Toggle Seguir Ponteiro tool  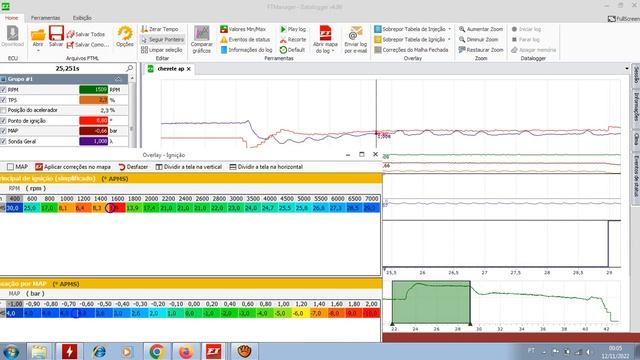coord(162,40)
